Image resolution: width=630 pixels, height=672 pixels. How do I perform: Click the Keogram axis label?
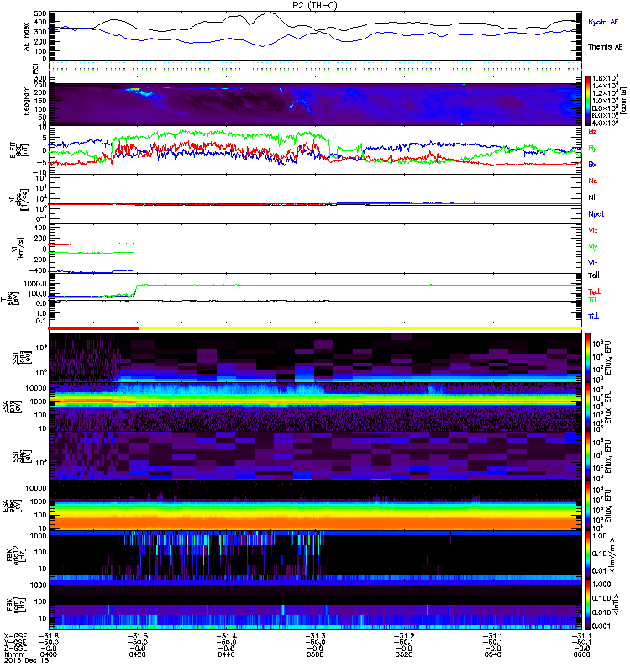pyautogui.click(x=27, y=101)
